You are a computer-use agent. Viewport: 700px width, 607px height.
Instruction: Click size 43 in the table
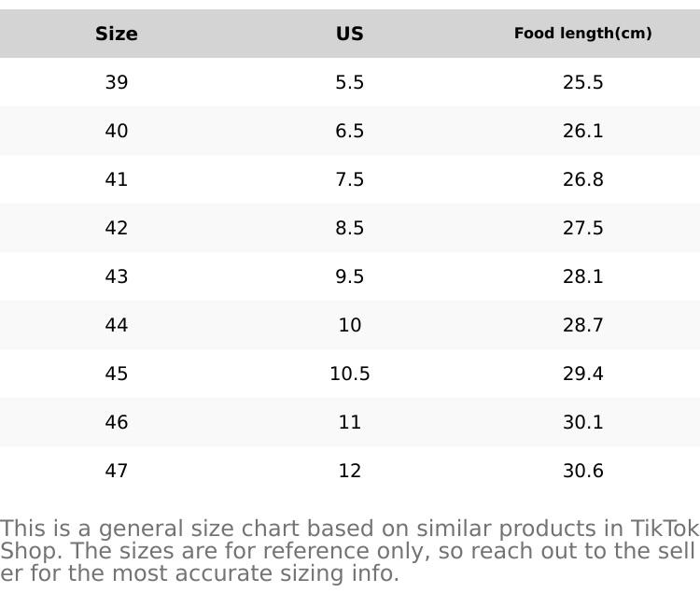coord(117,276)
